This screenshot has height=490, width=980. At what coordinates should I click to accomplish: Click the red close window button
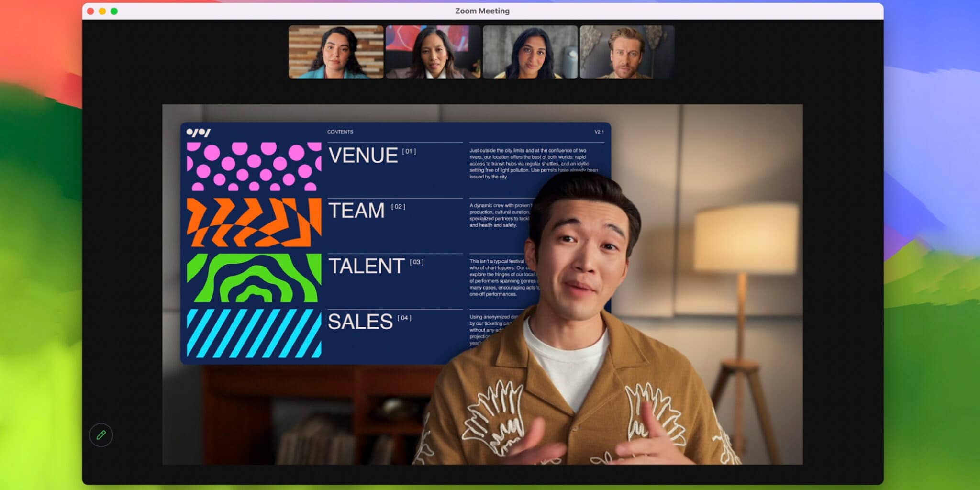(x=90, y=11)
